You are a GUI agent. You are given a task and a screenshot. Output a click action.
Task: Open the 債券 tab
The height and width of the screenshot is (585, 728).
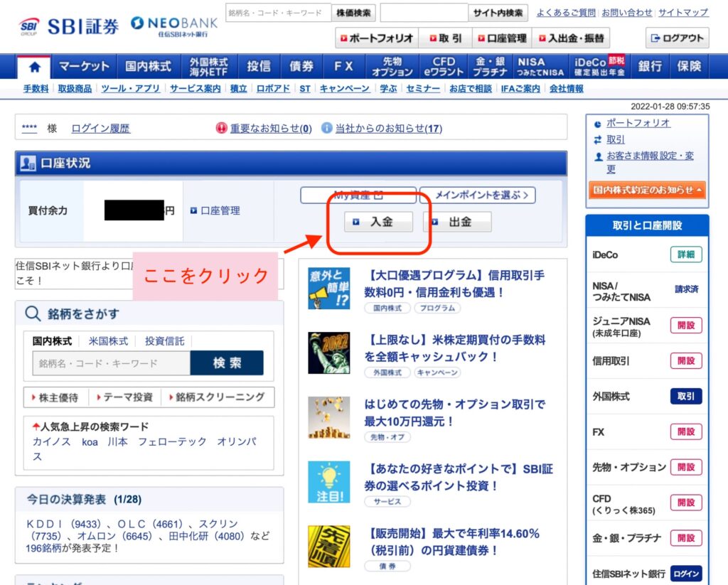tap(301, 66)
